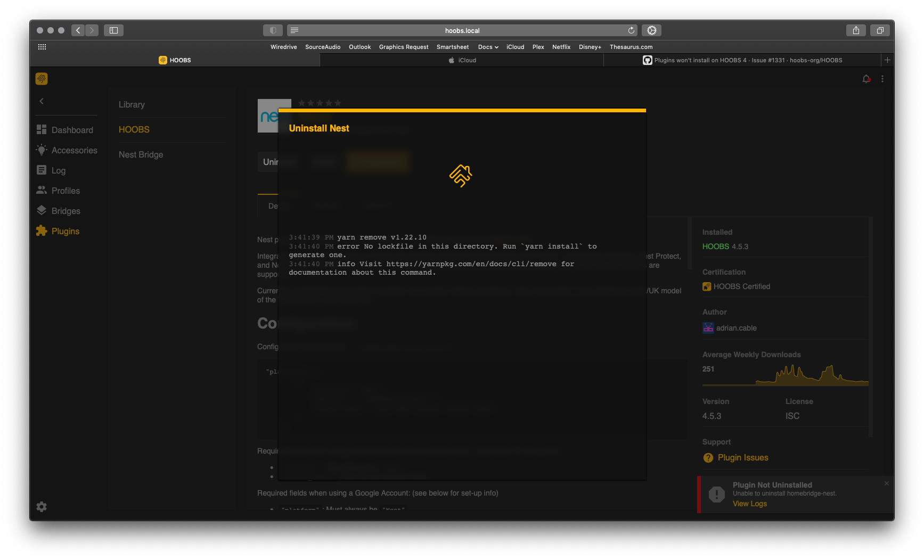This screenshot has height=560, width=924.
Task: Open the GitHub plugins issue tab
Action: tap(742, 60)
